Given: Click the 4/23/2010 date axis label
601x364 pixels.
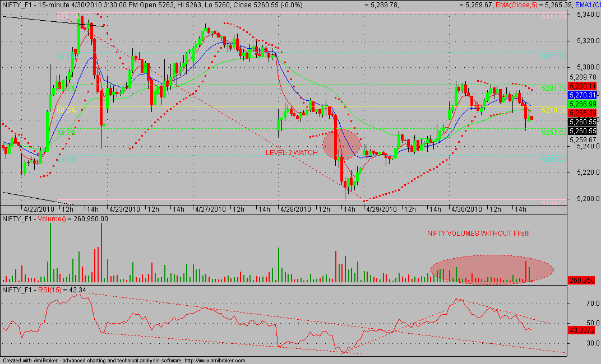Looking at the screenshot, I should (x=124, y=209).
